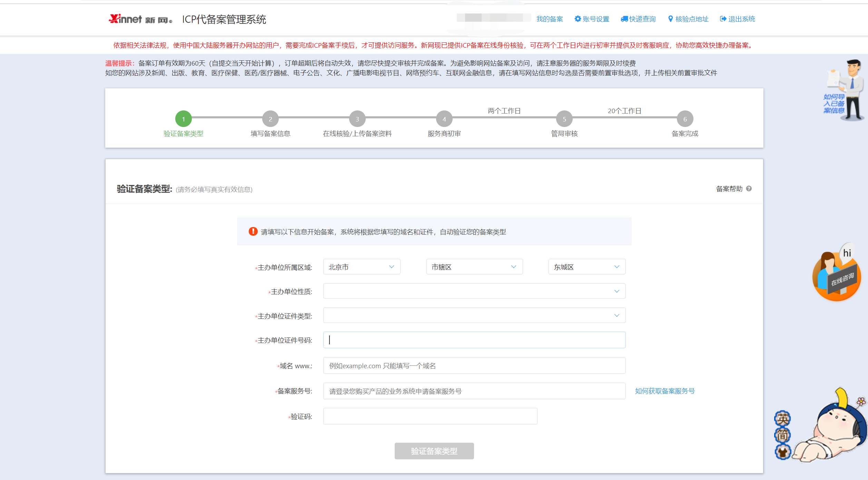868x480 pixels.
Task: Toggle the 简 simplified Chinese icon
Action: [782, 435]
